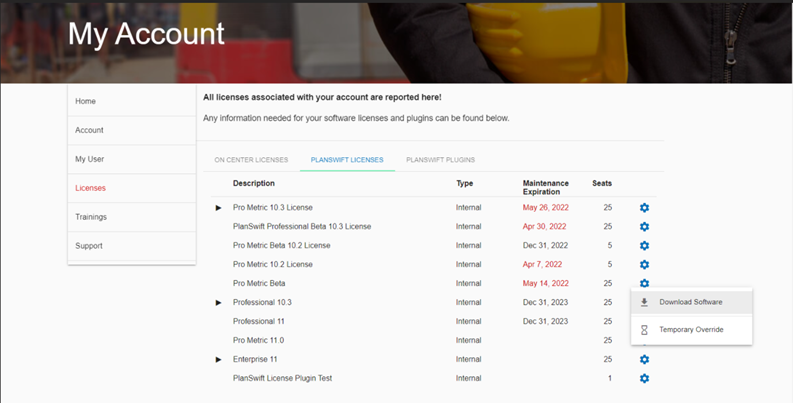This screenshot has width=793, height=403.
Task: Open the PlanSwift Plugins tab
Action: 440,160
